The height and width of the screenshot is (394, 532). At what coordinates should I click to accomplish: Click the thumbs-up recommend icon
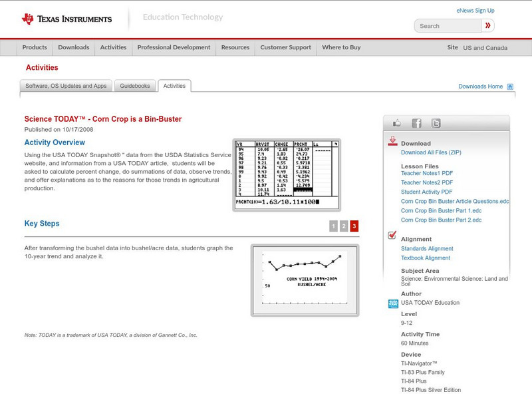(x=396, y=122)
